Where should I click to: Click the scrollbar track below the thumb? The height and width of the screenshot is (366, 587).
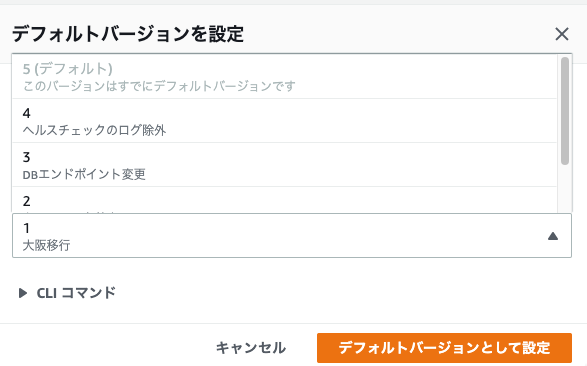click(565, 188)
